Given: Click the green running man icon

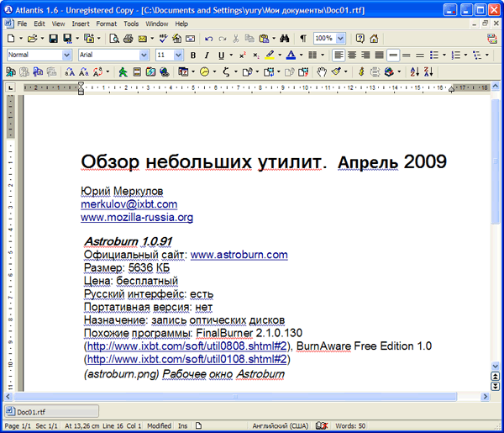Looking at the screenshot, I should [x=123, y=71].
